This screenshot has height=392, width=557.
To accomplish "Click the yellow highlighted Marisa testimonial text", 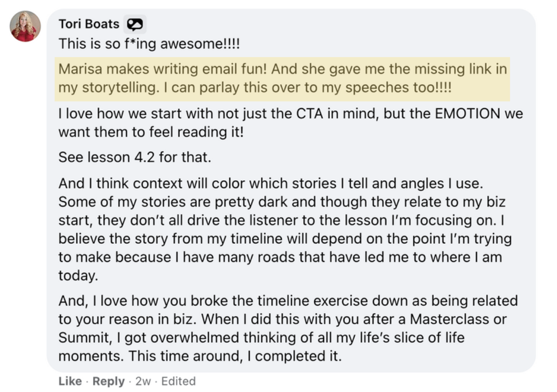I will click(282, 78).
